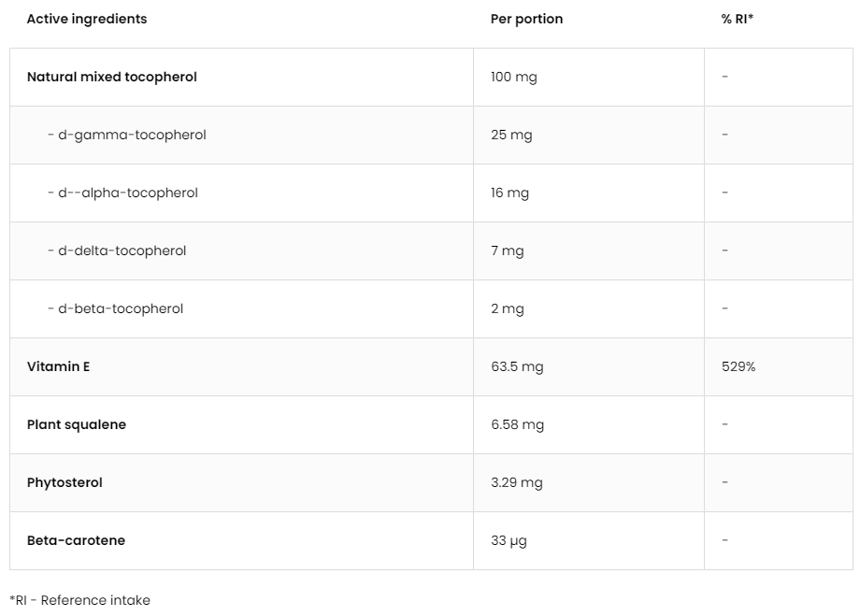Click the "Beta-carotene" row label
860x616 pixels.
(76, 540)
